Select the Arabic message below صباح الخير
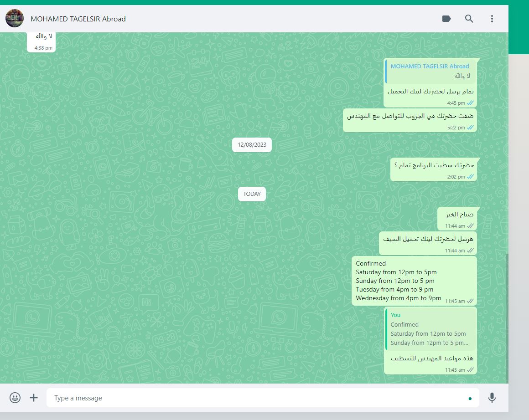The width and height of the screenshot is (529, 420). pyautogui.click(x=428, y=243)
